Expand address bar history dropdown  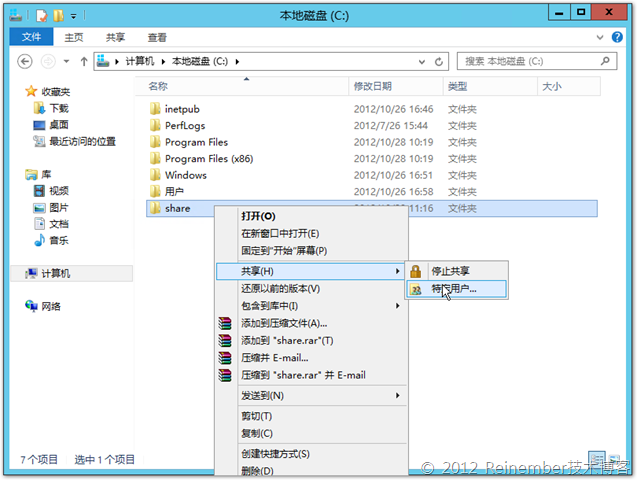coord(422,62)
